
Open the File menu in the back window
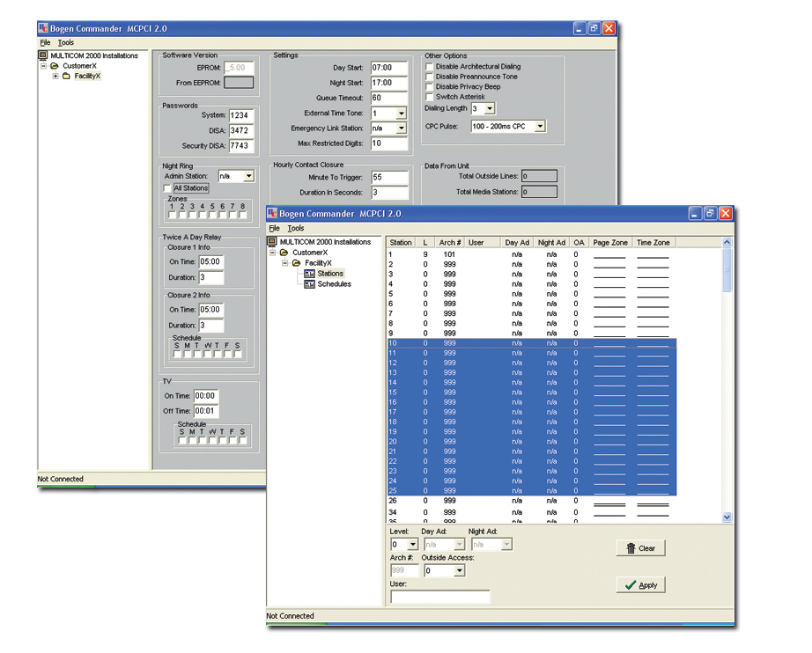(45, 42)
